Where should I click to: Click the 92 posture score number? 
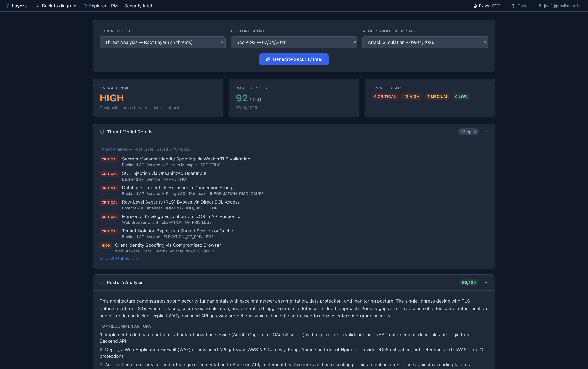tap(242, 98)
